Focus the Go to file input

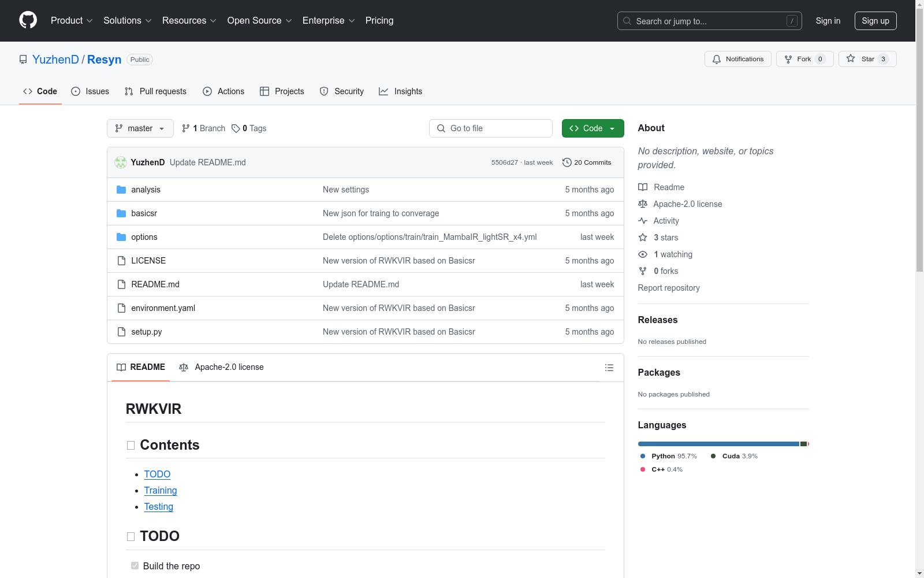coord(491,128)
